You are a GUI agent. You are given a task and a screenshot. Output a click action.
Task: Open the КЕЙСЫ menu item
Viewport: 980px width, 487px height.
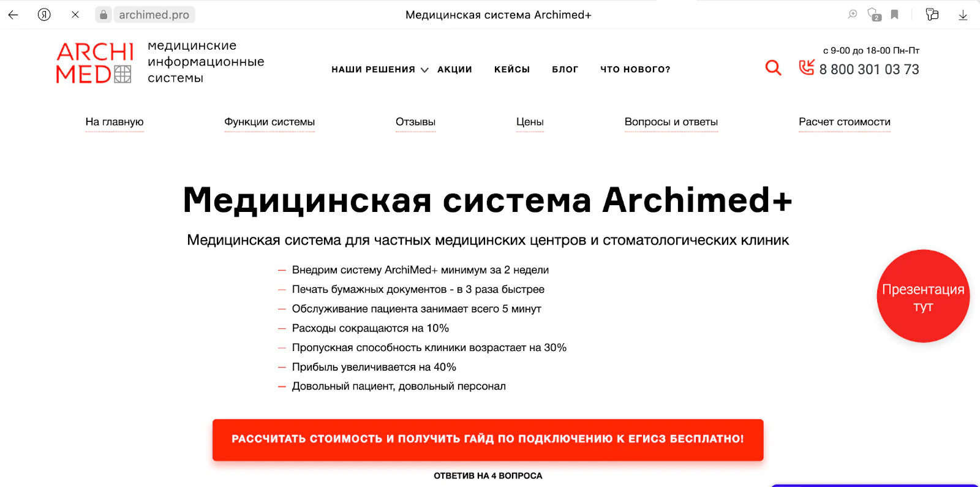(x=512, y=70)
